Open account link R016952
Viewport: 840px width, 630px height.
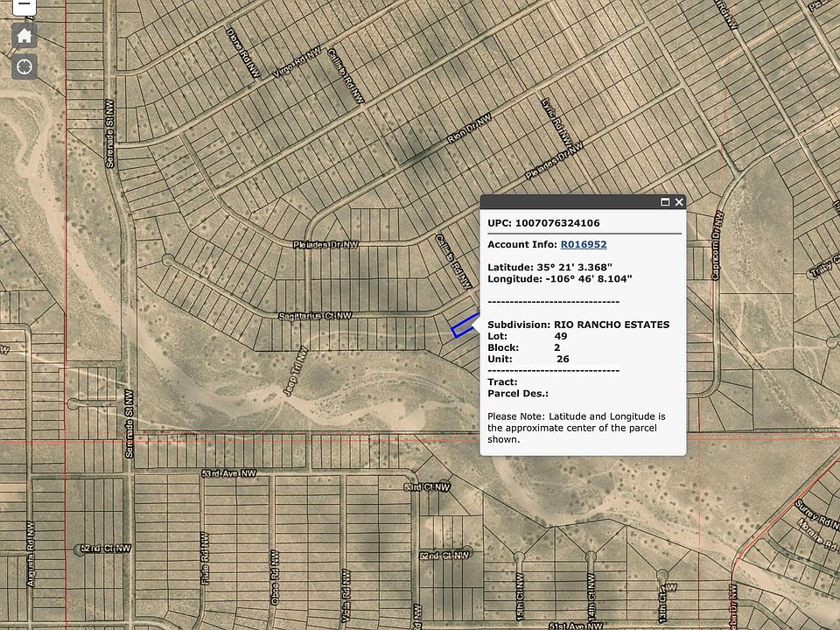584,245
